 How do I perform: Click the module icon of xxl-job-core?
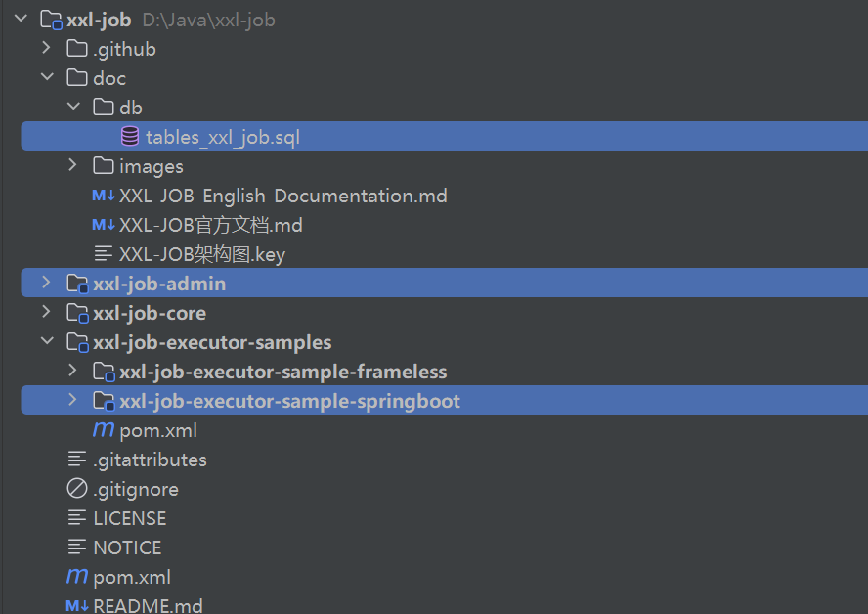tap(76, 312)
